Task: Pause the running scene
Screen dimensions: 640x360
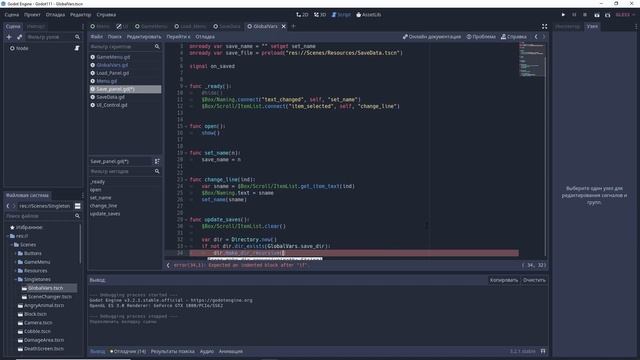Action: click(x=574, y=15)
